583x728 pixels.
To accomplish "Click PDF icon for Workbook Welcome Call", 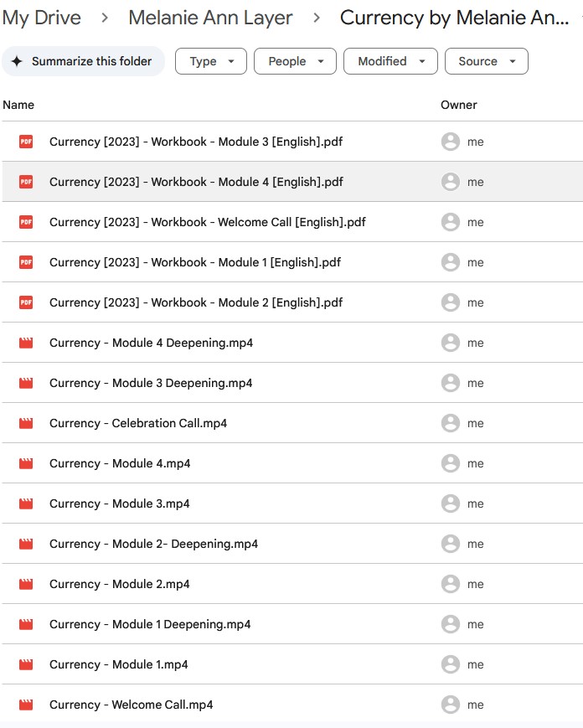I will point(26,222).
